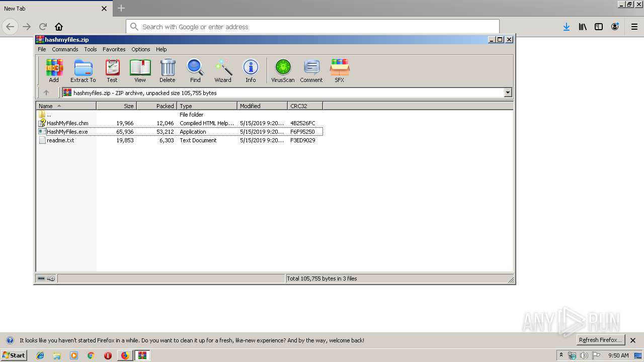
Task: Go to Firefox home page icon
Action: point(59,27)
